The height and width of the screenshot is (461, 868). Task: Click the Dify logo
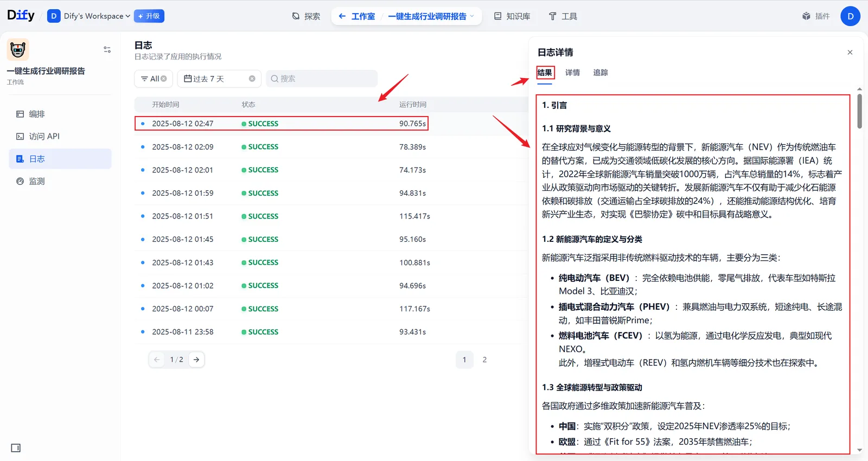click(x=21, y=15)
